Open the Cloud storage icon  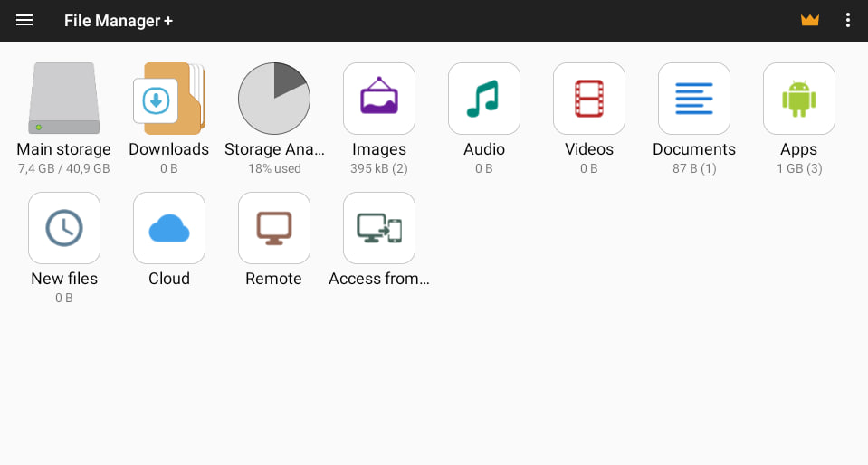[x=168, y=228]
